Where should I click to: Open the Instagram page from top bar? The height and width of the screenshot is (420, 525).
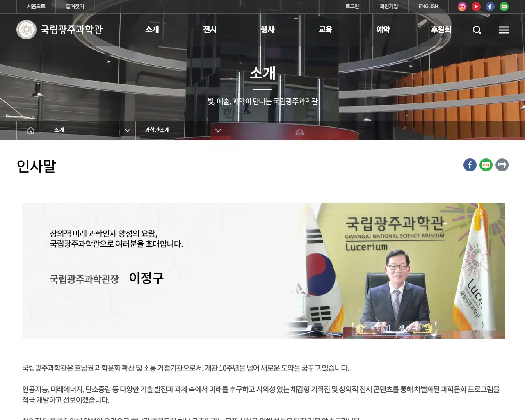click(462, 6)
